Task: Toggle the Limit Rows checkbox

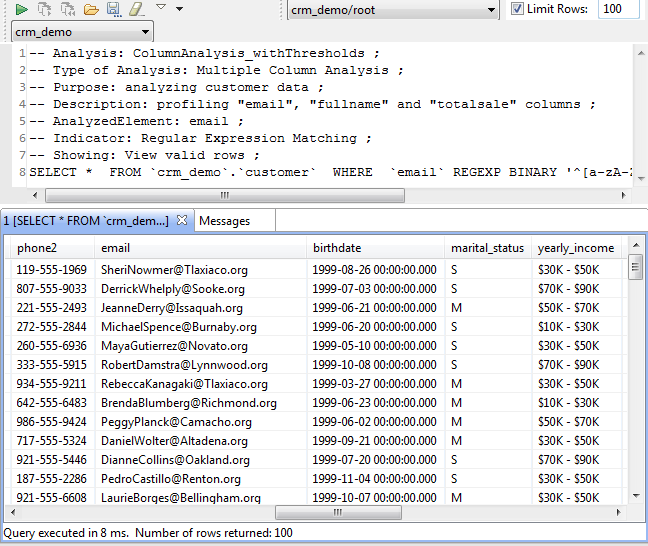Action: point(517,9)
